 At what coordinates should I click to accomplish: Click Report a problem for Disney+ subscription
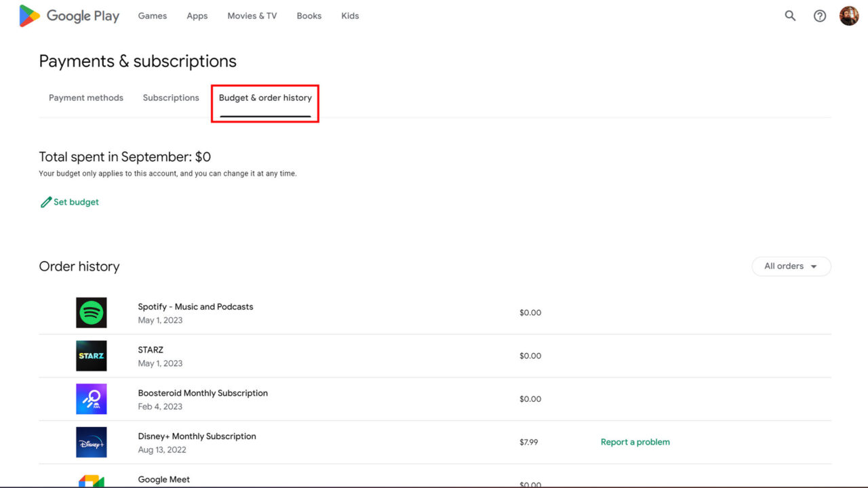tap(635, 442)
